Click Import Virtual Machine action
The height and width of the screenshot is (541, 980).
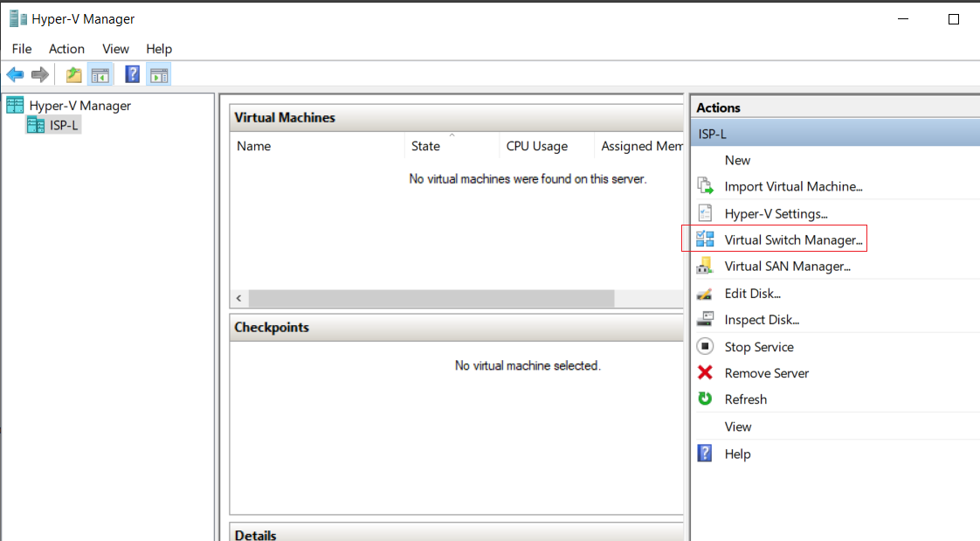793,186
